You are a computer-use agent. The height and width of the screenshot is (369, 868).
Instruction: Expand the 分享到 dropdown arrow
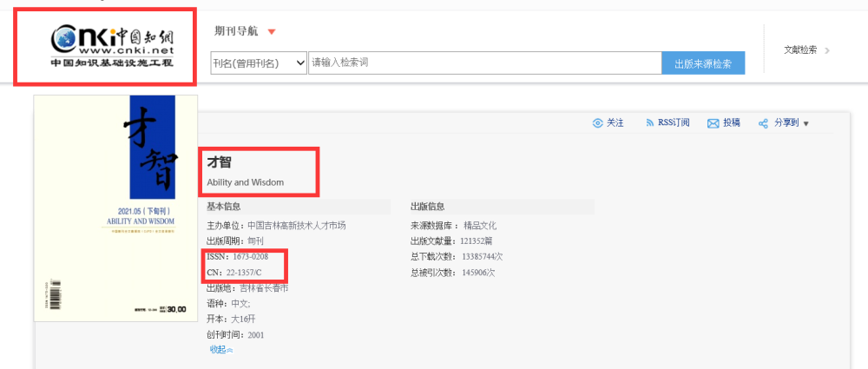point(806,123)
